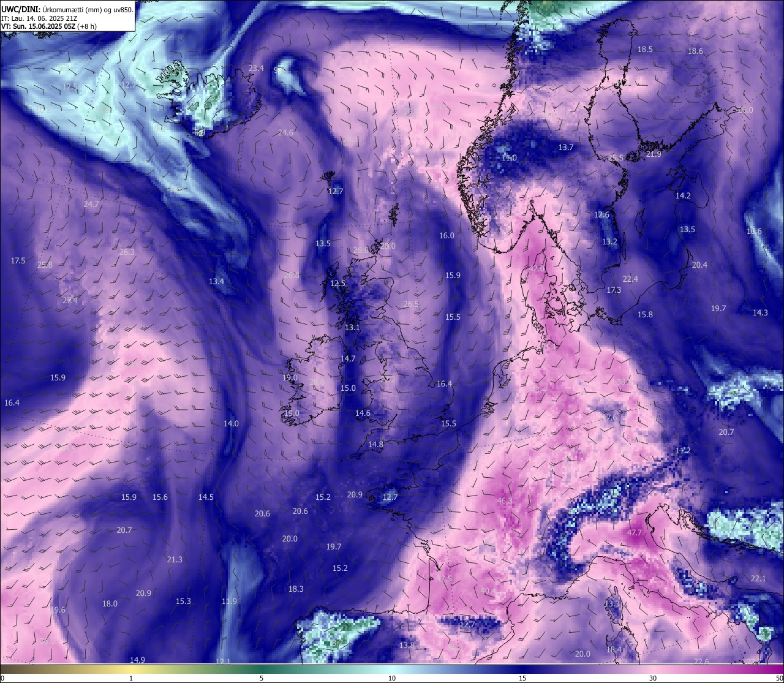Viewport: 784px width, 683px height.
Task: Click the 46.3 value over France
Action: (x=505, y=500)
